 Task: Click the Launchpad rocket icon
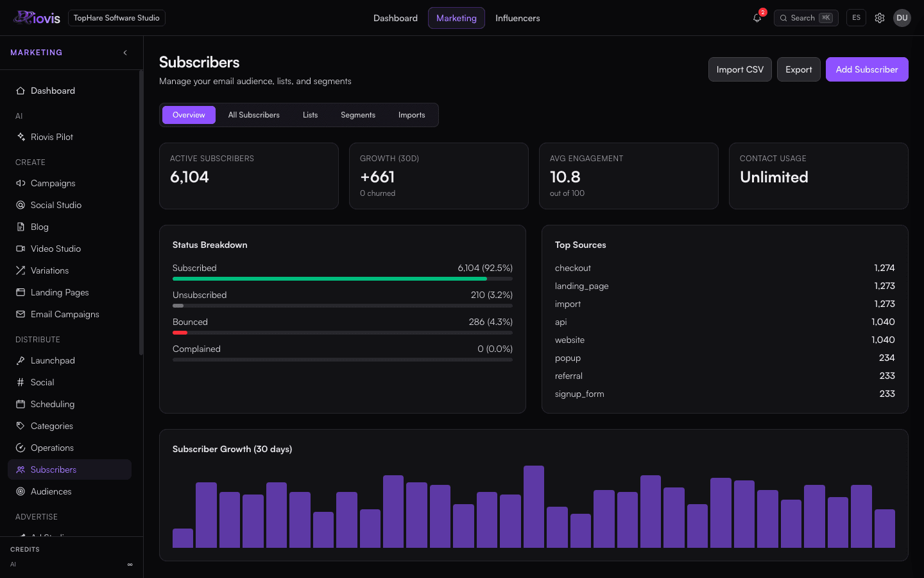(21, 360)
